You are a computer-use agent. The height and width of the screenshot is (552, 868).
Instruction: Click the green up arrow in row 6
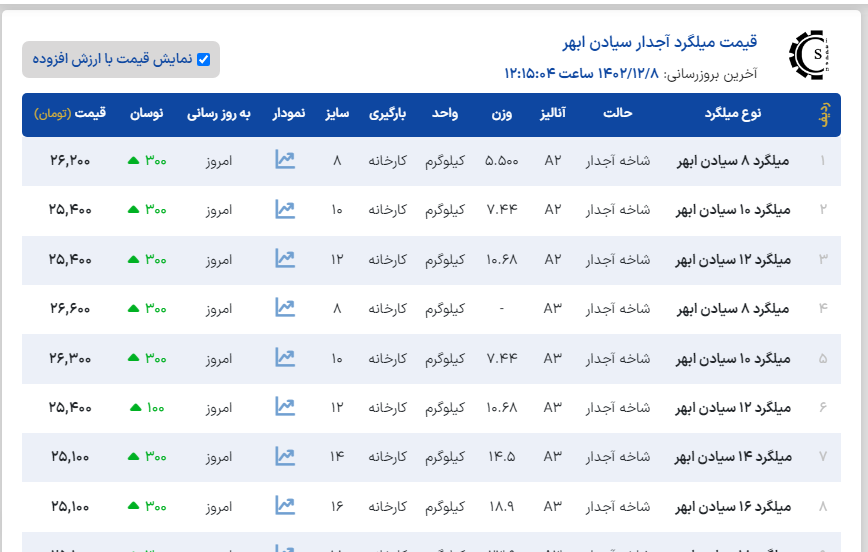134,408
